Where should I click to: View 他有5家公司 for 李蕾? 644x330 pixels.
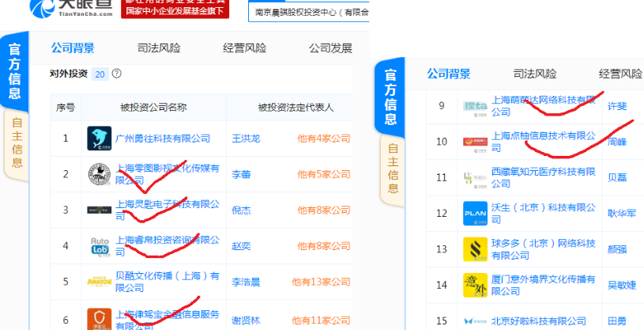point(324,174)
